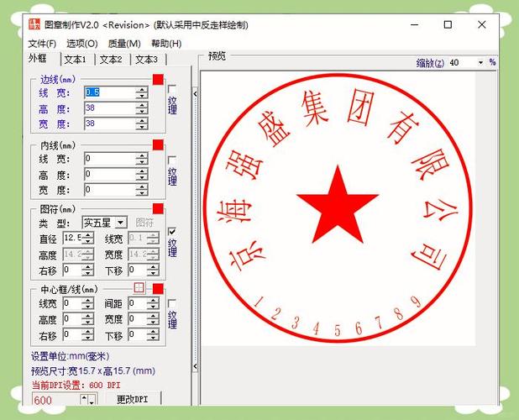Adjust the 内线 高度 spinner arrows
This screenshot has width=519, height=420.
coord(142,175)
